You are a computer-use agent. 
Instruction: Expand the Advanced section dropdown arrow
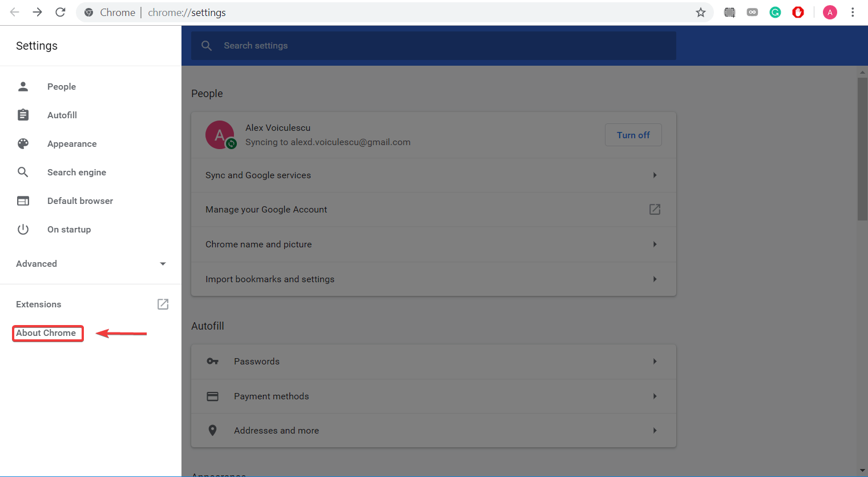click(163, 263)
